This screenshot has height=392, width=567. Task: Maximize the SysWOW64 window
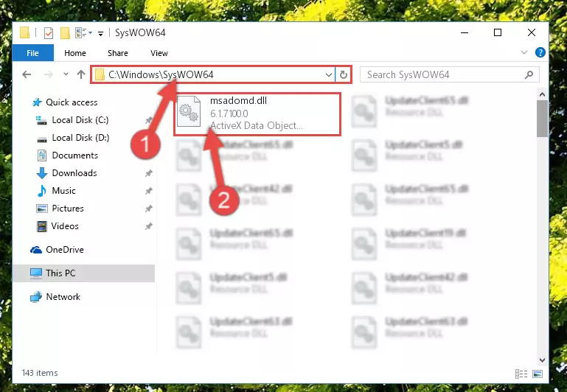coord(498,32)
